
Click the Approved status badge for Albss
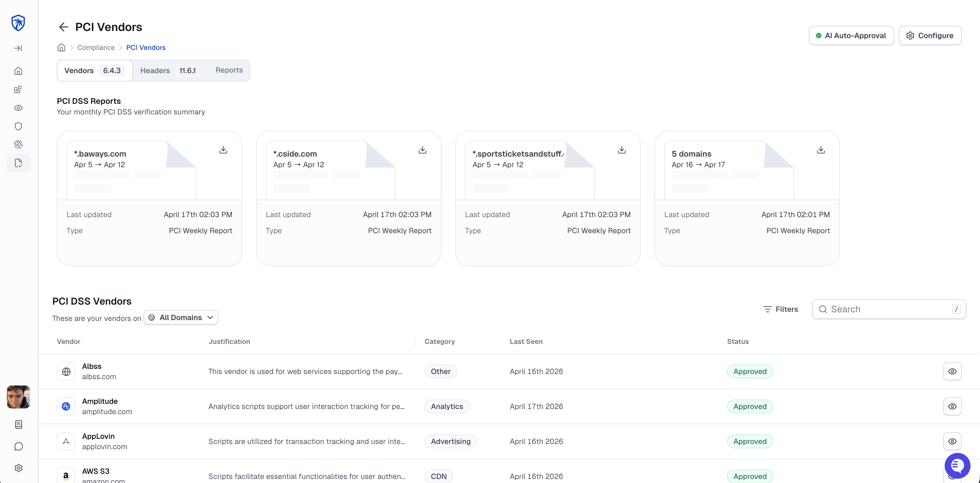[750, 372]
